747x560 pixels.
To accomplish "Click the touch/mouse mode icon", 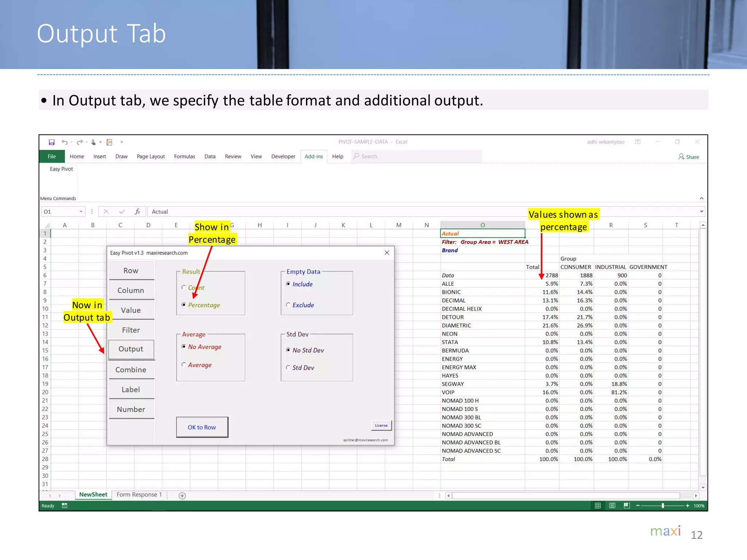I will pos(93,142).
